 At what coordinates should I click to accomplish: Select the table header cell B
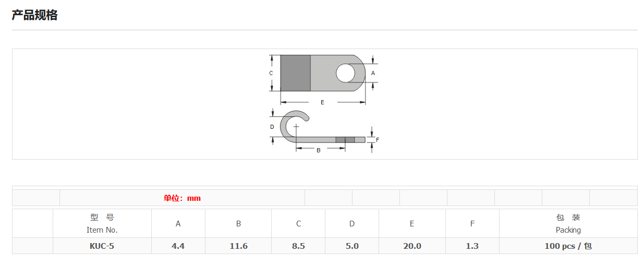239,224
